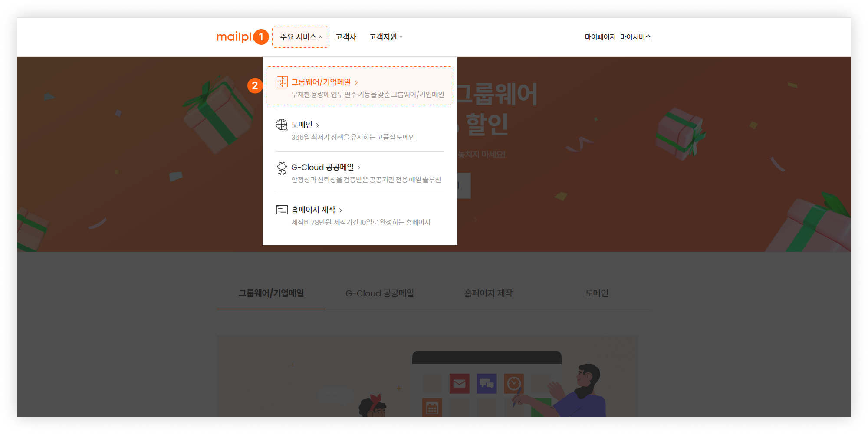The height and width of the screenshot is (434, 868).
Task: Open the 마이페이지 link
Action: (x=600, y=37)
